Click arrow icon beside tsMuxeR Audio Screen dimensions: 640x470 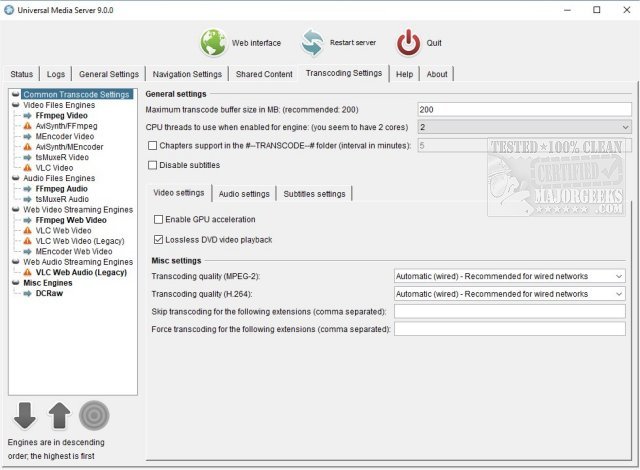pos(27,199)
